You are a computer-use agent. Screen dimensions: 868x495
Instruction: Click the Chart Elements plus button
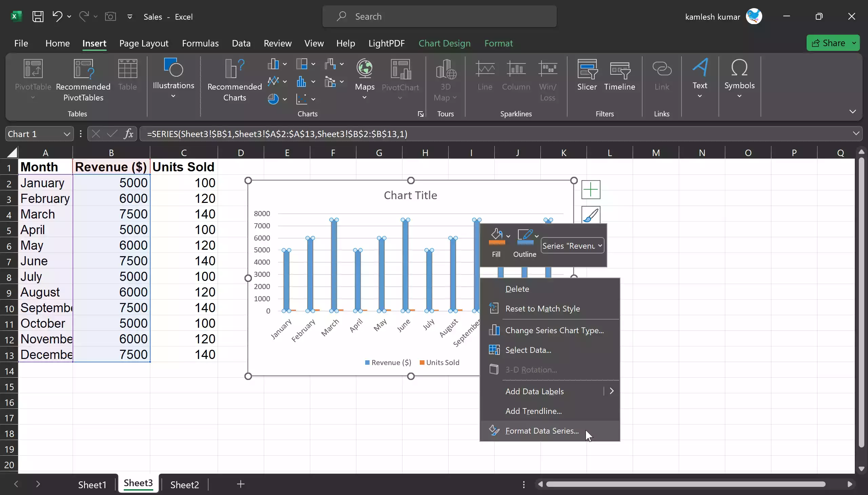click(591, 189)
